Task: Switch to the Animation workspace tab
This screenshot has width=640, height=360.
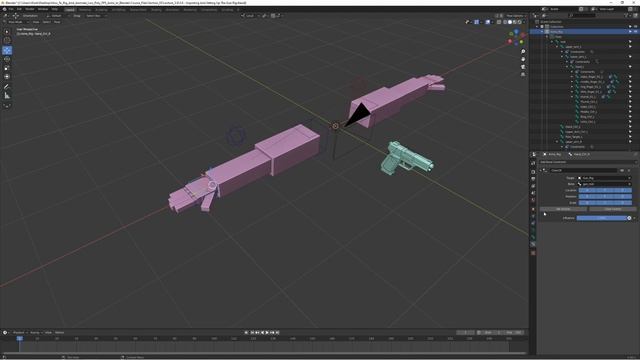Action: [172, 9]
